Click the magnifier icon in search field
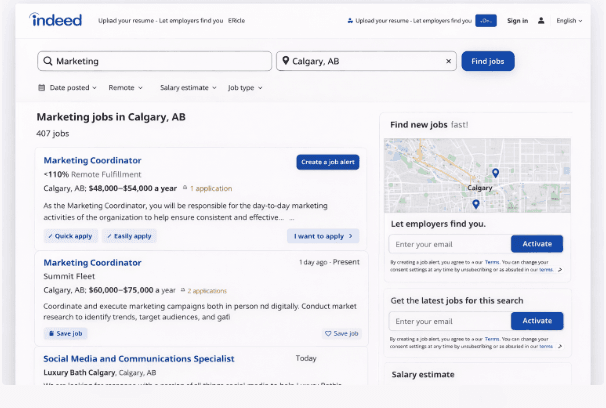The width and height of the screenshot is (606, 408). pos(48,61)
